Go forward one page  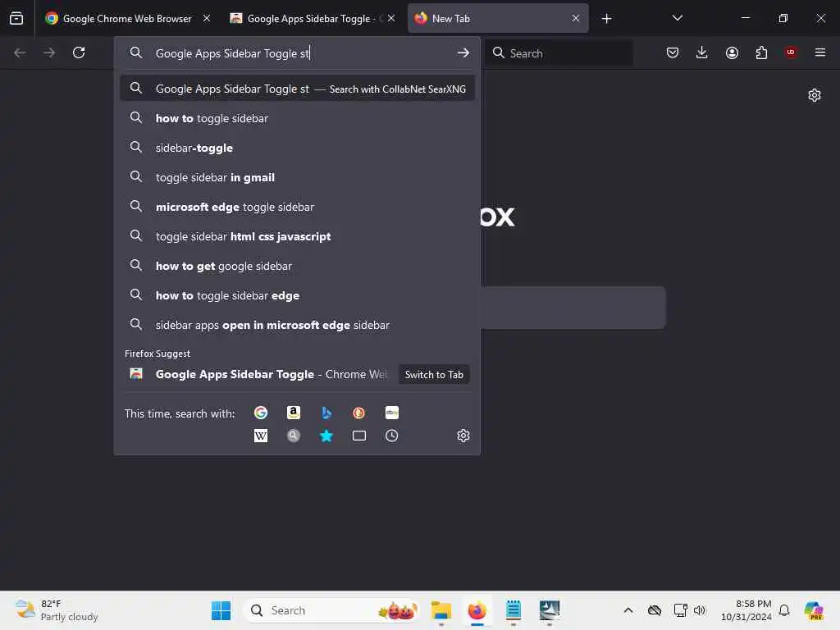(x=49, y=53)
